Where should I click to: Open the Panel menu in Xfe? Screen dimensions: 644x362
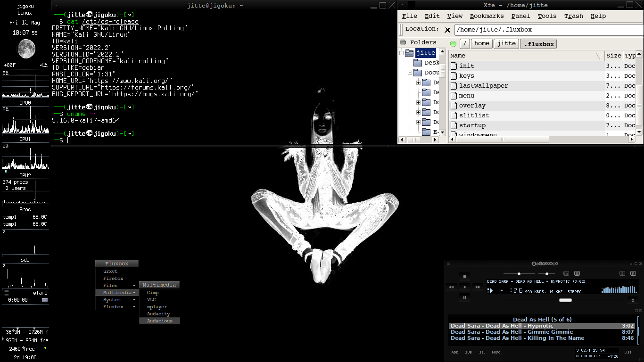(x=520, y=16)
